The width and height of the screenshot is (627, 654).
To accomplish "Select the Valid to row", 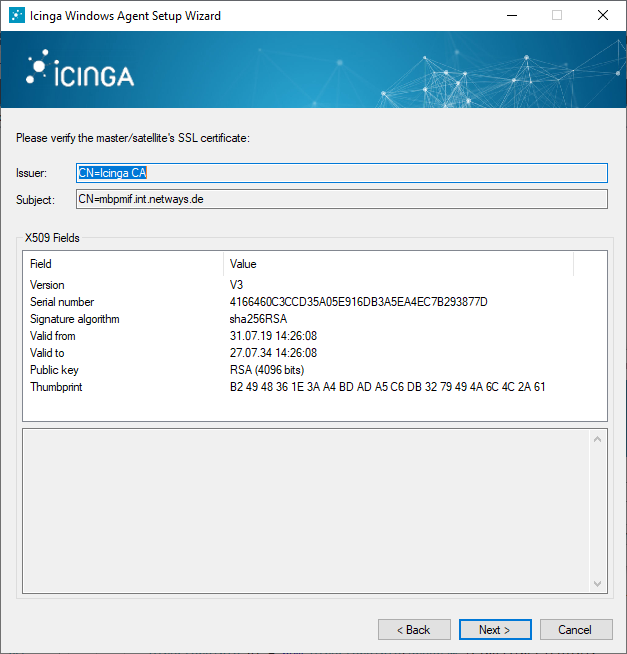I will coord(48,353).
